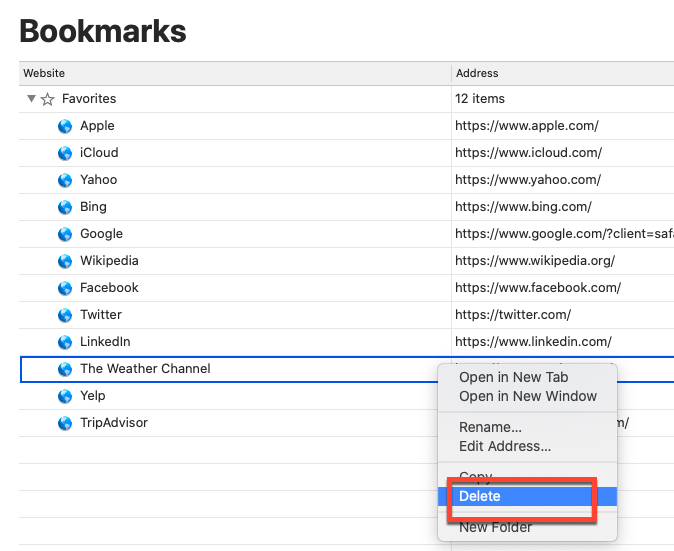Click the Favorites star icon
Image resolution: width=674 pixels, height=551 pixels.
pos(47,99)
